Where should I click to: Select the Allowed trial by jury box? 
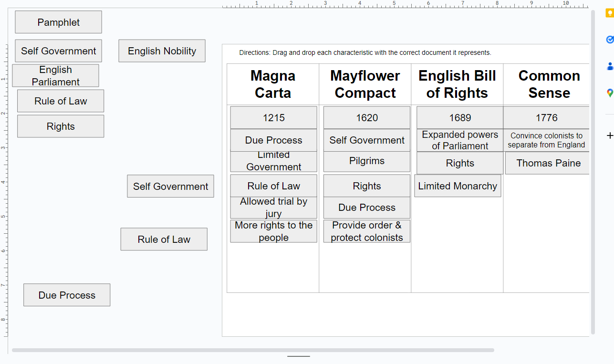tap(273, 208)
